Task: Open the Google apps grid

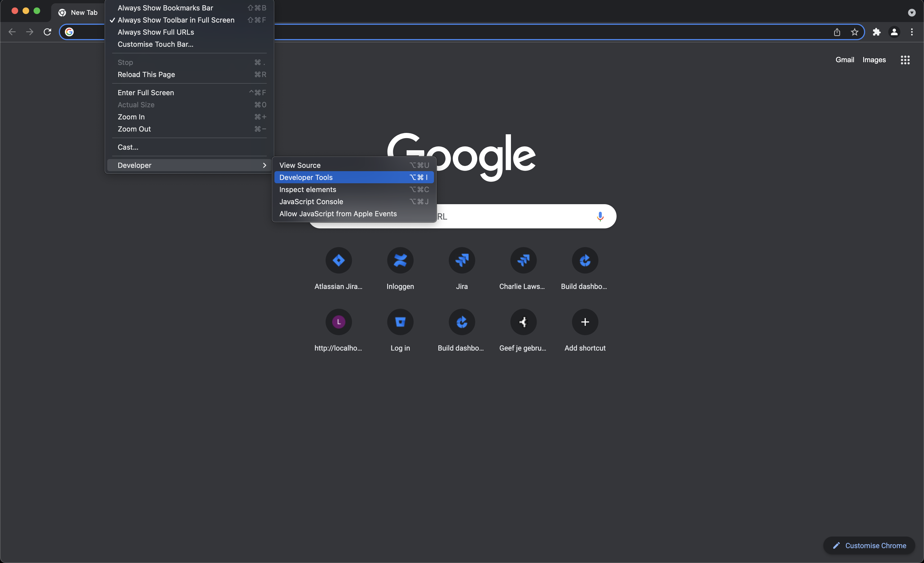Action: pyautogui.click(x=905, y=60)
